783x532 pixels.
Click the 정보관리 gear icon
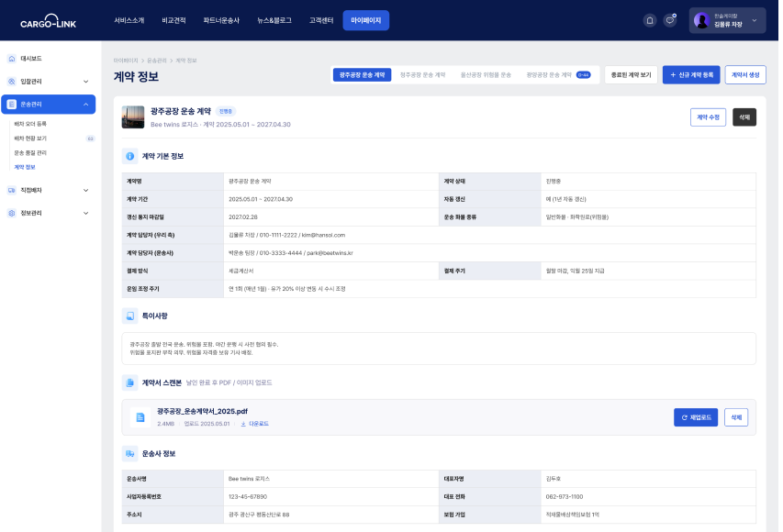12,213
